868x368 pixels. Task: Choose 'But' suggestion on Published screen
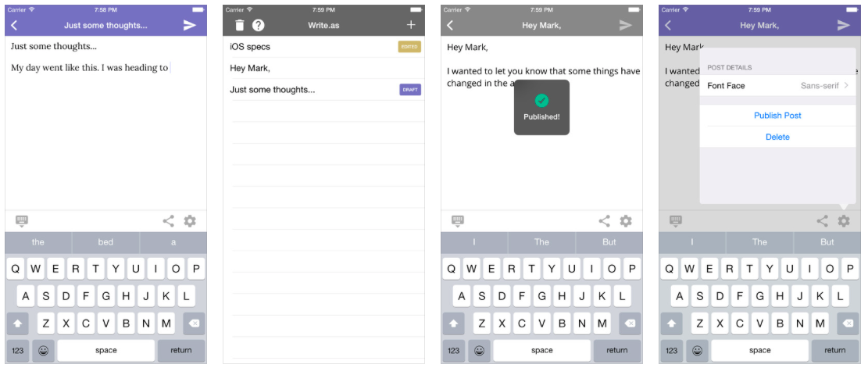609,242
